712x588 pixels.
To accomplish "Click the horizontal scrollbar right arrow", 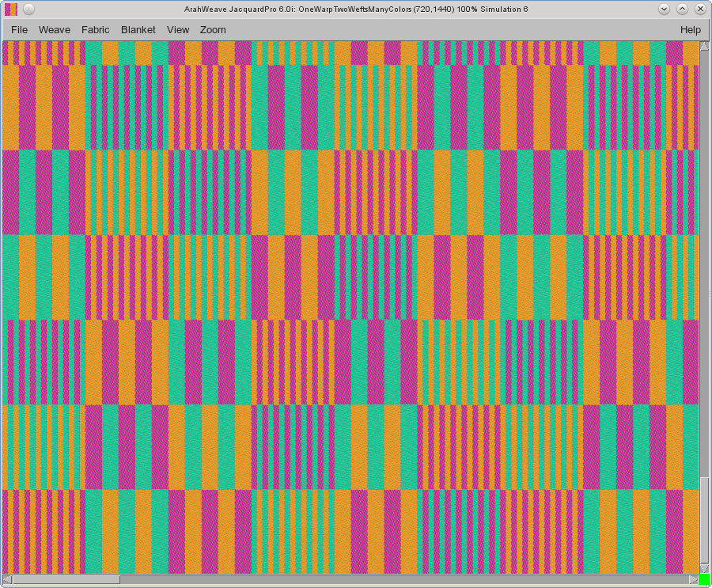I will point(693,579).
